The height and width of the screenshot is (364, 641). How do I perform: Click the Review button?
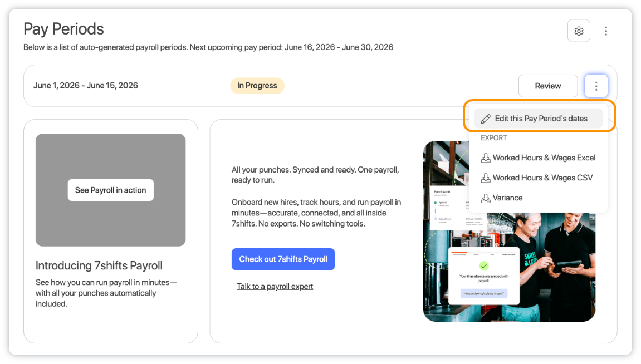point(548,86)
